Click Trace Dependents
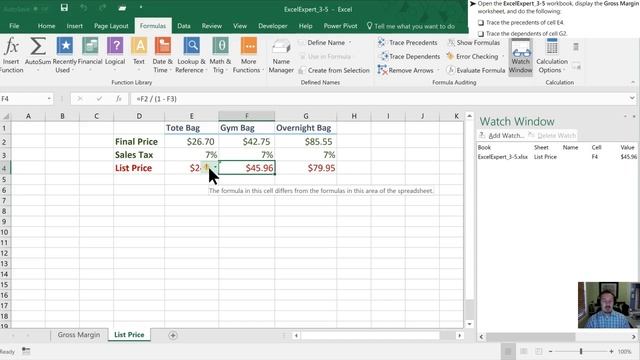This screenshot has width=640, height=360. pos(409,56)
